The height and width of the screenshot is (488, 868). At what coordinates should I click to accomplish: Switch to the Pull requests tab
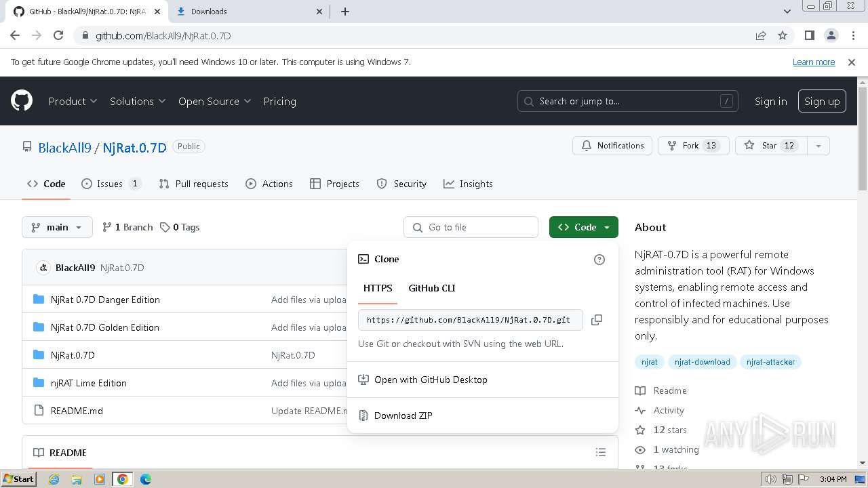coord(193,184)
